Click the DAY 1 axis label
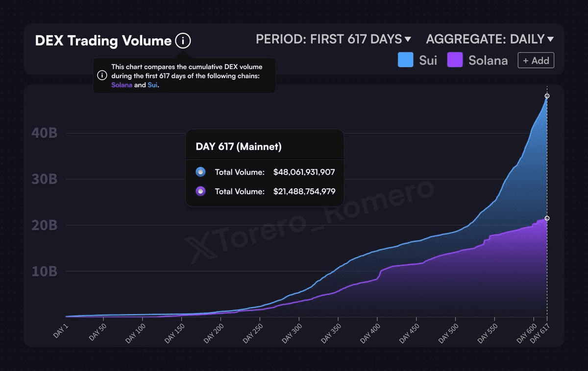Image resolution: width=588 pixels, height=371 pixels. point(61,331)
